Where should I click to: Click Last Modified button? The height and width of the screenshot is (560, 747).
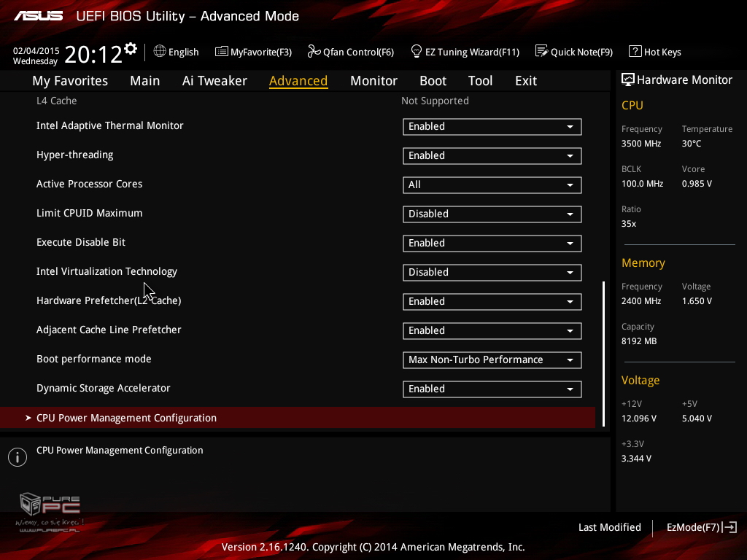[609, 527]
